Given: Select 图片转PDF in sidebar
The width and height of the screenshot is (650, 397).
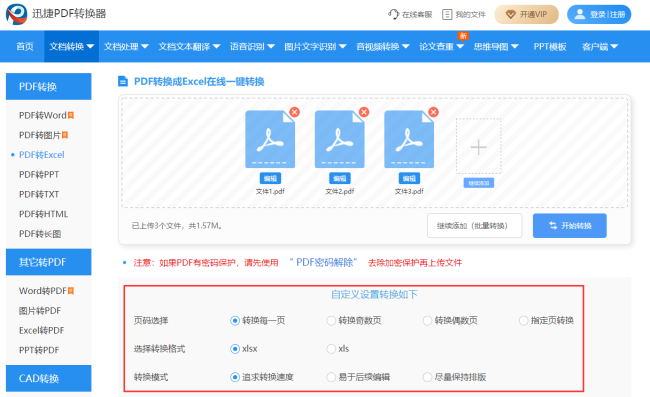Looking at the screenshot, I should click(40, 311).
